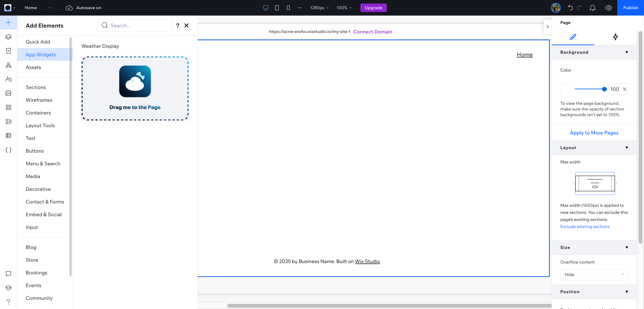Open the Code curly braces icon
This screenshot has height=309, width=644.
(x=8, y=150)
